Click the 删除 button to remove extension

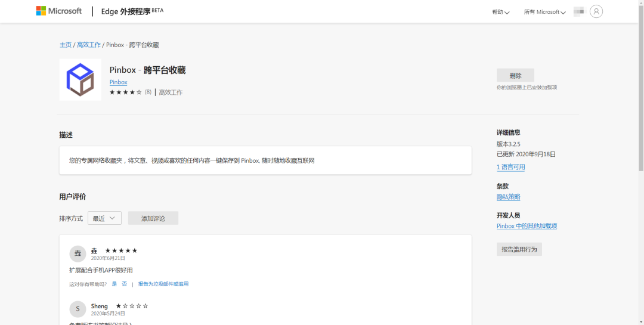515,75
